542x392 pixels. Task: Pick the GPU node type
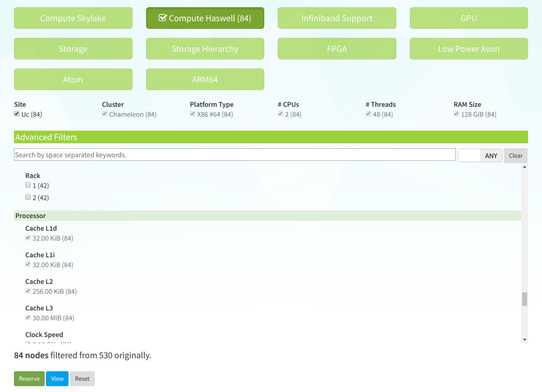(469, 18)
